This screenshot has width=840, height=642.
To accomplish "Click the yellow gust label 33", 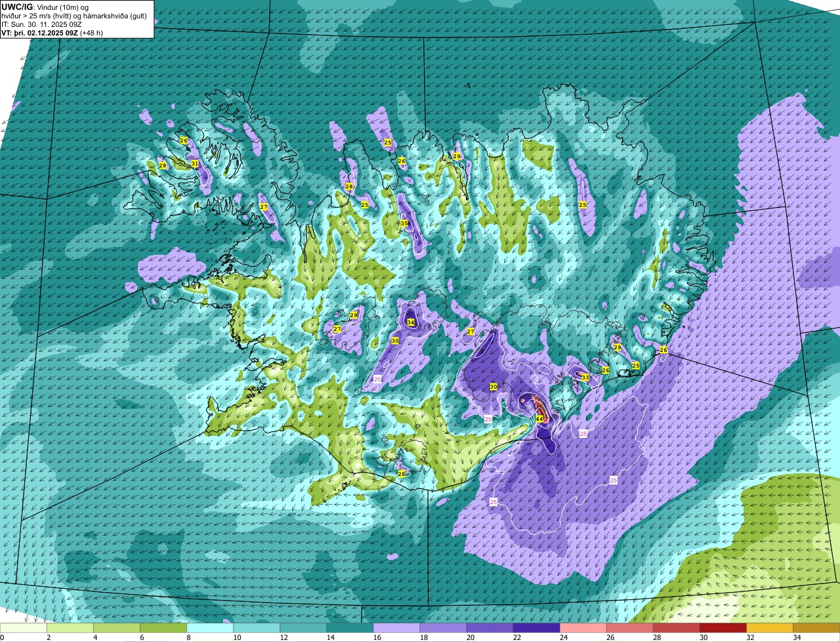I will tap(585, 377).
